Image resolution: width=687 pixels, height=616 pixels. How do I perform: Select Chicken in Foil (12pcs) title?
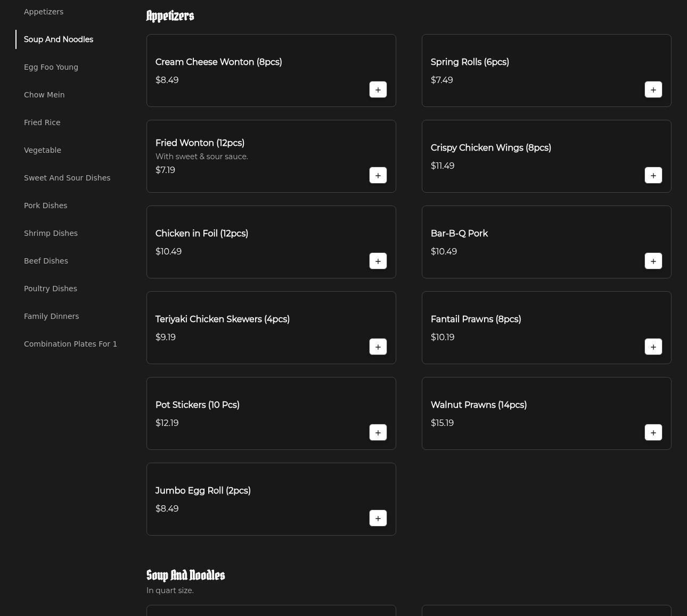(x=202, y=234)
